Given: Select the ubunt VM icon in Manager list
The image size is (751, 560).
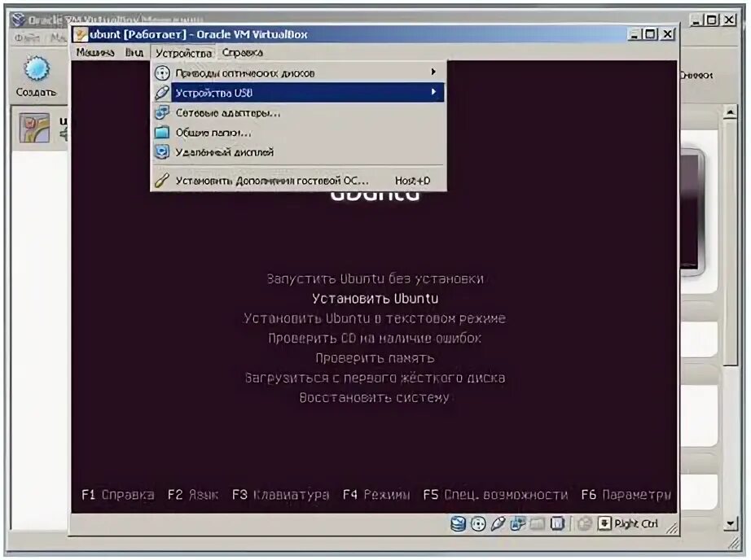Looking at the screenshot, I should [34, 127].
